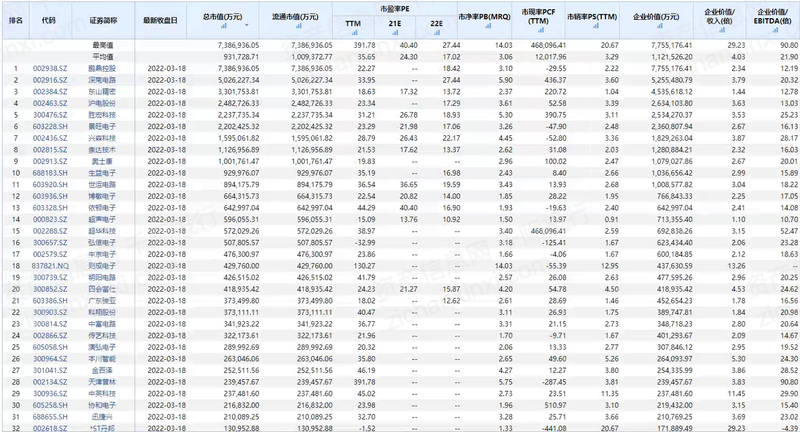Select TTM cell -32.99 in row 16
Screen dimensions: 800x432
coord(365,243)
